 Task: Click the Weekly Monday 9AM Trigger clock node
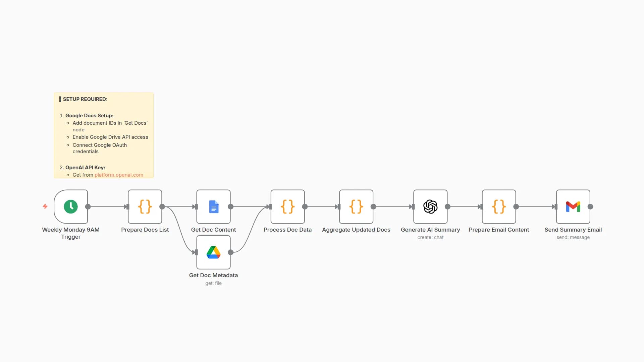pyautogui.click(x=71, y=206)
